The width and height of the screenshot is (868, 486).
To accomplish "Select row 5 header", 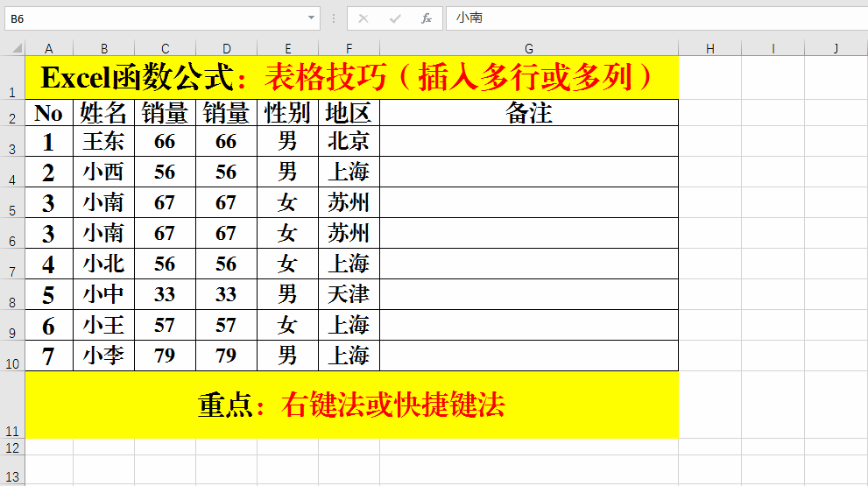I will (x=12, y=202).
